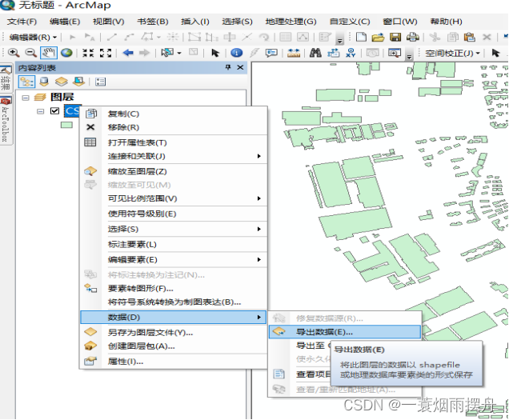Open the 地理处理(G) menu
This screenshot has width=509, height=420.
pyautogui.click(x=291, y=22)
